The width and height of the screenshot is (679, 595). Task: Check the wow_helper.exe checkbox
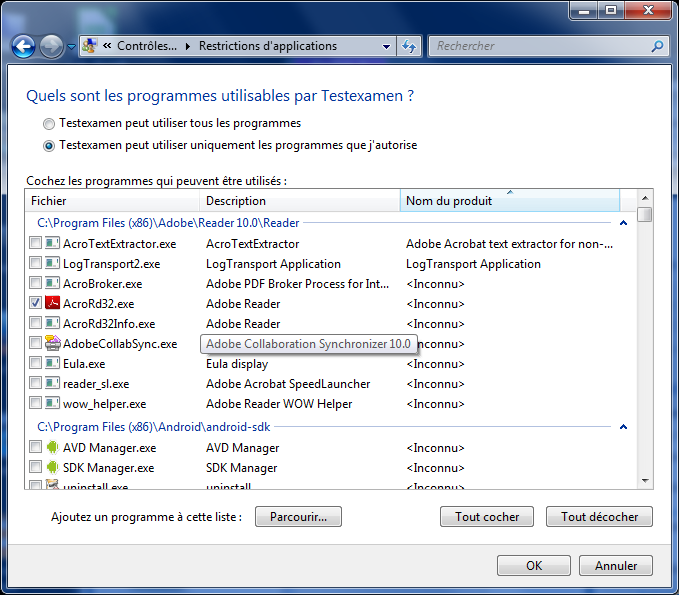pyautogui.click(x=36, y=403)
